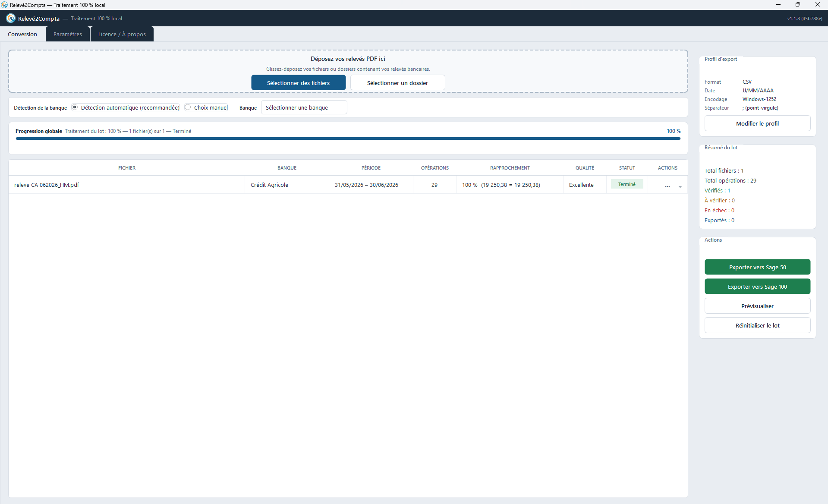Switch to the Paramètres tab
Viewport: 828px width, 504px height.
pyautogui.click(x=68, y=34)
